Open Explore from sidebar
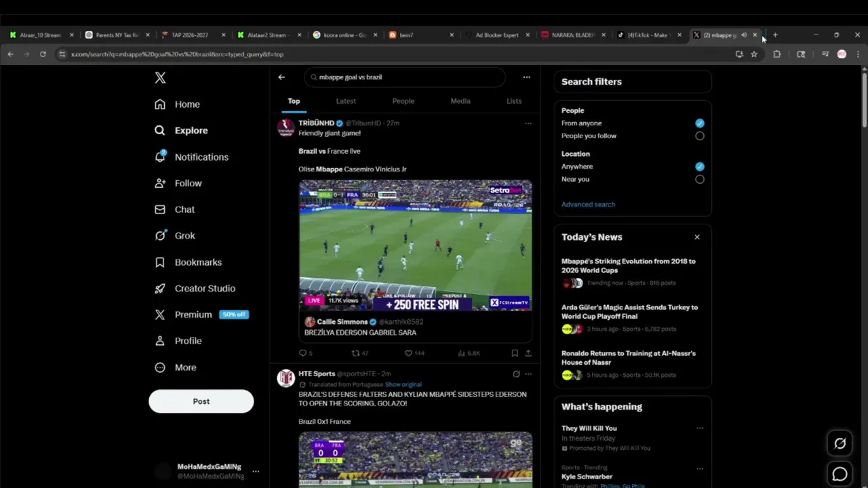 [x=181, y=130]
